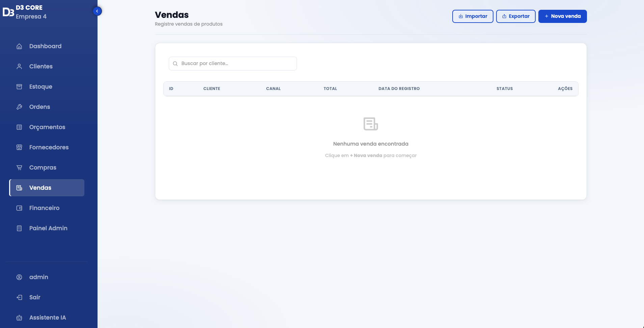This screenshot has width=644, height=328.
Task: Click the TOTAL column header
Action: (330, 89)
